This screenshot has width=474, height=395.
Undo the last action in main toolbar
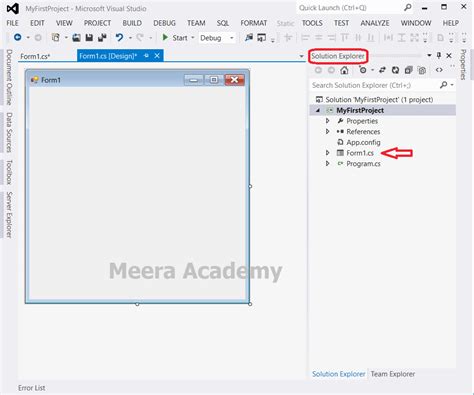click(x=119, y=38)
